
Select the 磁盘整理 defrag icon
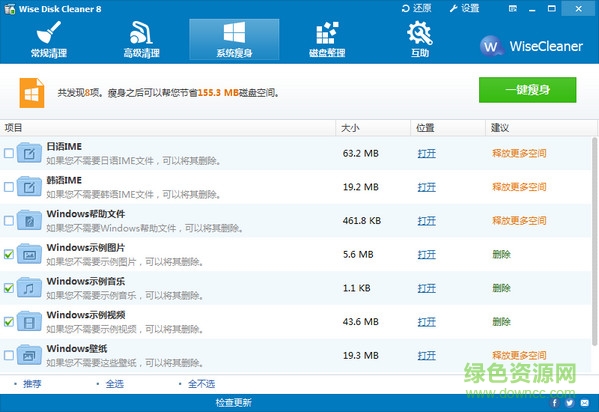point(327,39)
